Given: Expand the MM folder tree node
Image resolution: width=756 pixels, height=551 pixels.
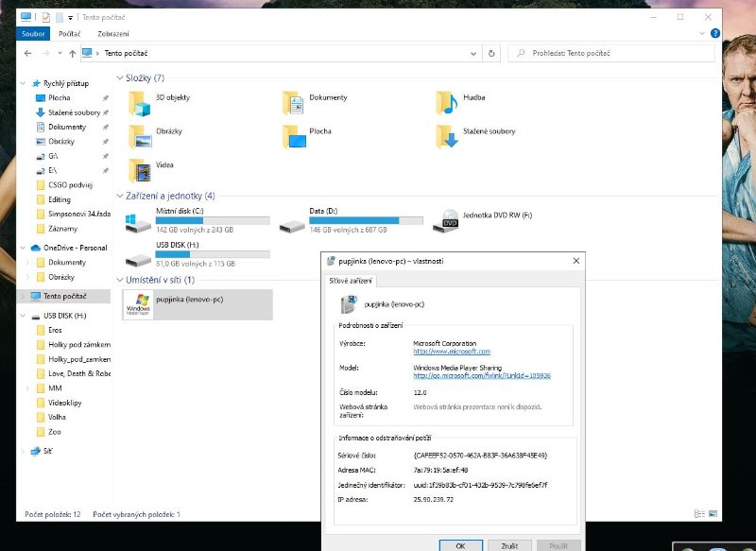Looking at the screenshot, I should tap(27, 388).
